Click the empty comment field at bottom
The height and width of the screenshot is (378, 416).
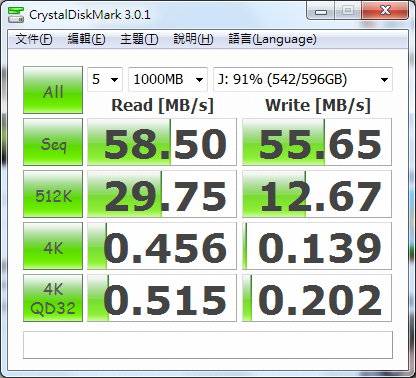[x=208, y=345]
